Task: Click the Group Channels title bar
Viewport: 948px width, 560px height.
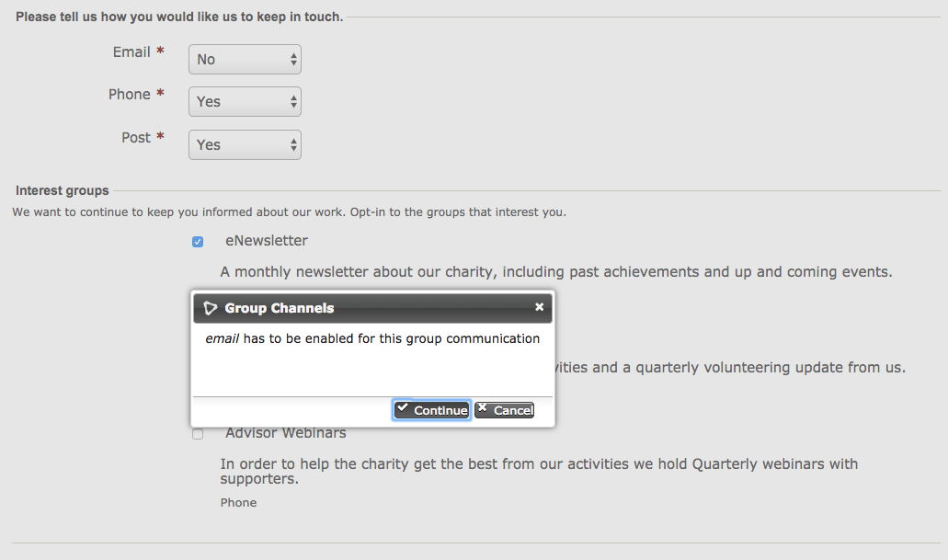Action: click(372, 308)
